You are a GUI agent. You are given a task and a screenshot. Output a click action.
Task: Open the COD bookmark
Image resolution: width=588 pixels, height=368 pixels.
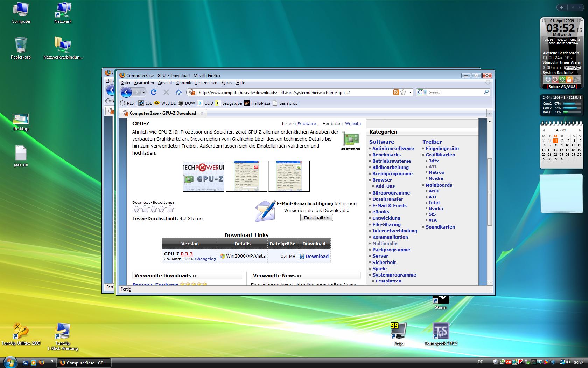coord(205,103)
